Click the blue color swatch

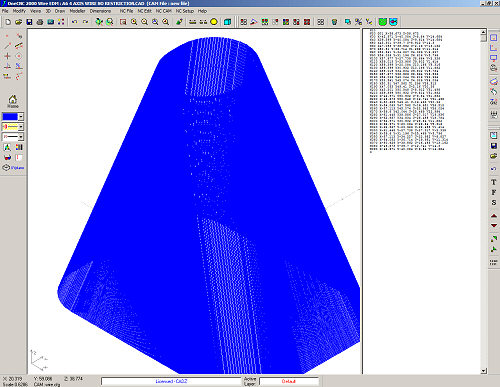click(x=10, y=117)
